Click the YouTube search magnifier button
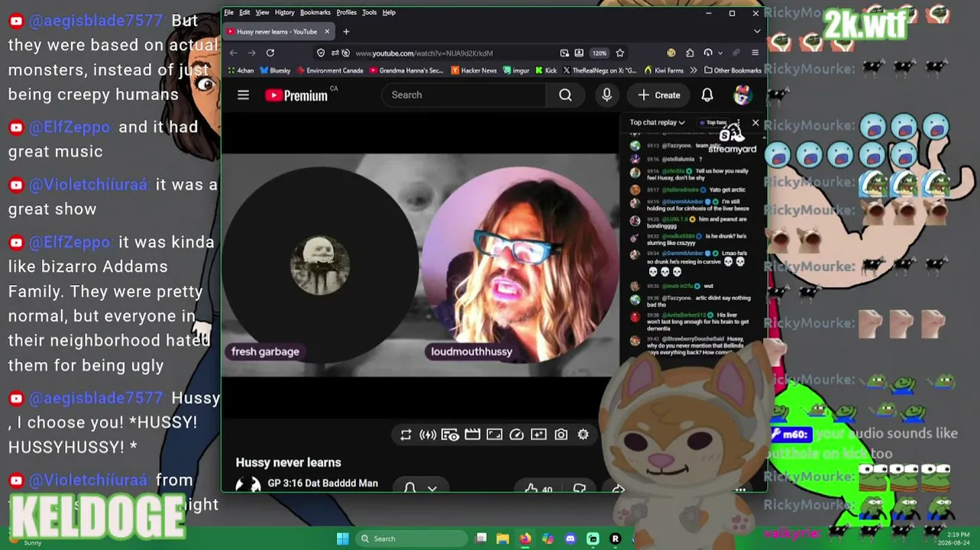Viewport: 980px width, 550px height. click(565, 95)
